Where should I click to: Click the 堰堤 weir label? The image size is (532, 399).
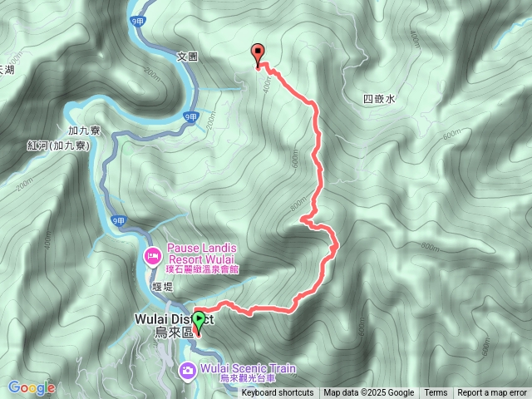click(163, 287)
